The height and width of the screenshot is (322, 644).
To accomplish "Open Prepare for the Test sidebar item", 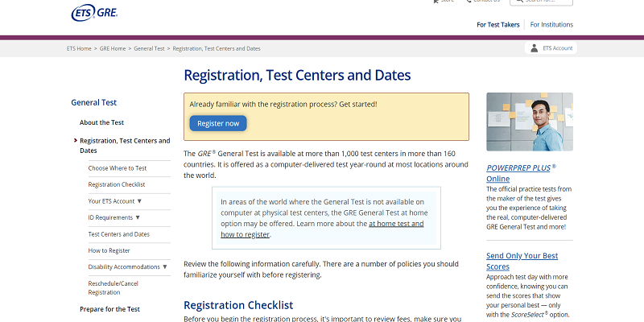I will click(109, 309).
